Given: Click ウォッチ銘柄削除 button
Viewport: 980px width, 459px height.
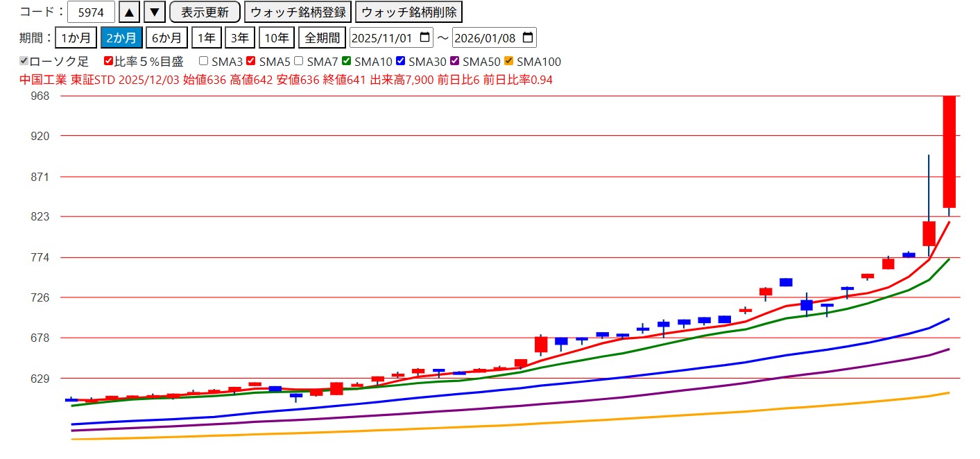Looking at the screenshot, I should 409,12.
